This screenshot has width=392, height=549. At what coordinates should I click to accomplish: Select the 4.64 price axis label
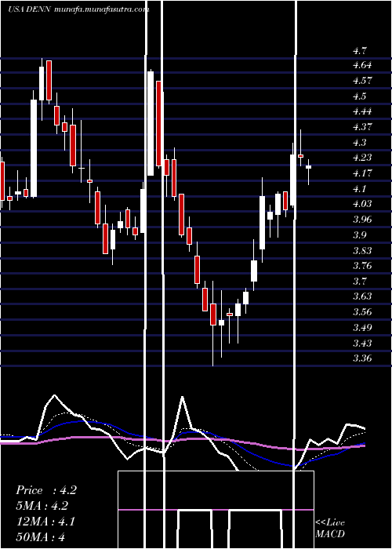362,65
